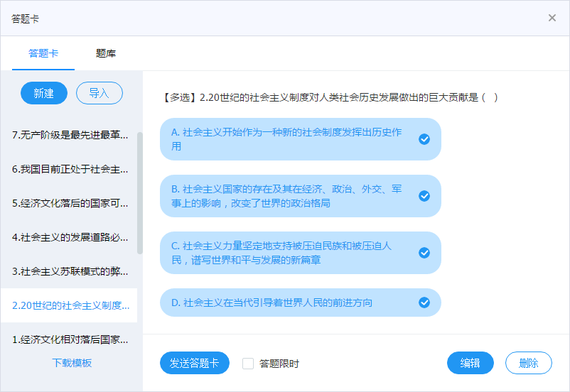Open the 下载模板 link
The image size is (570, 392).
(x=72, y=363)
